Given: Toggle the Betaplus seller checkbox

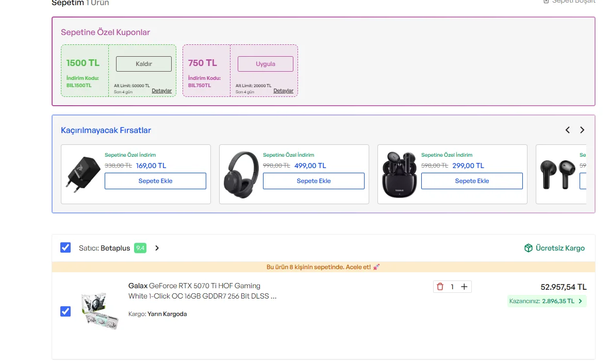Looking at the screenshot, I should pos(65,247).
